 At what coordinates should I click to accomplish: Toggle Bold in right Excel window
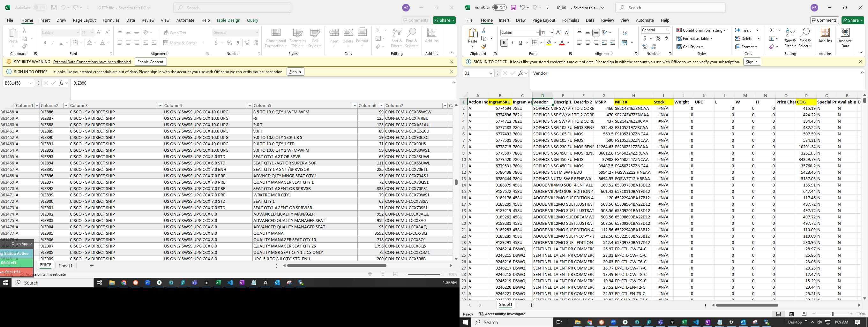[504, 43]
